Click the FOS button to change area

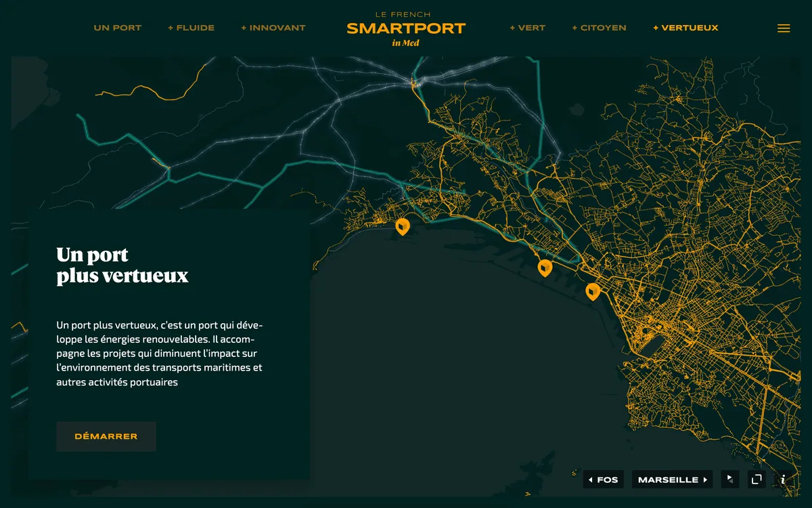pyautogui.click(x=604, y=479)
